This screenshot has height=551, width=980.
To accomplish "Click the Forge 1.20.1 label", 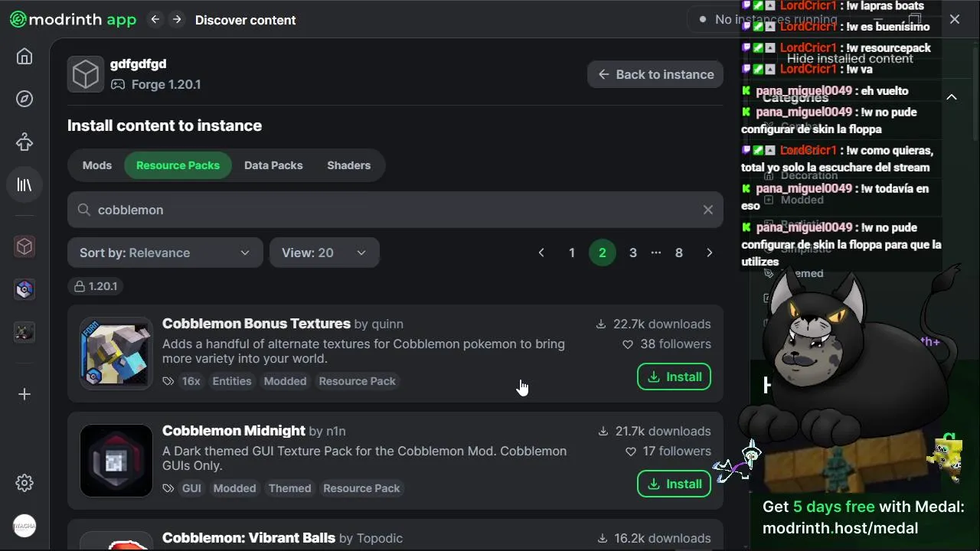I will [x=166, y=84].
